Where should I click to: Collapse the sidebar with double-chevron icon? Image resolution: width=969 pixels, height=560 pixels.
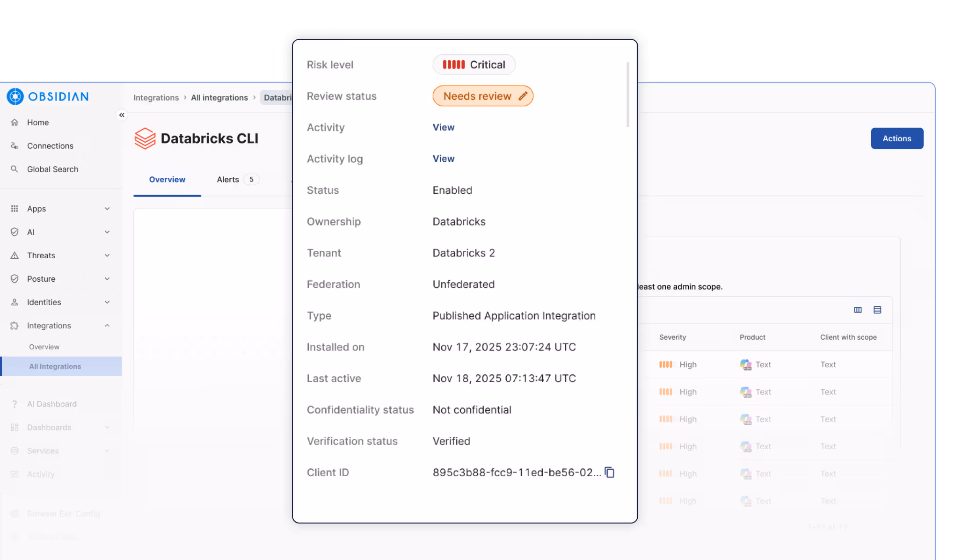click(122, 115)
